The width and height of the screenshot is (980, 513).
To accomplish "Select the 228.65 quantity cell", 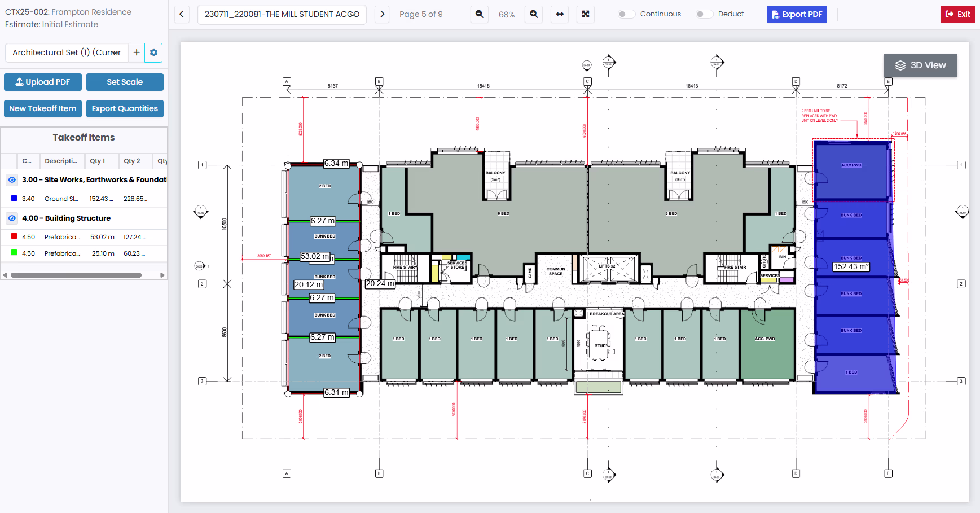I will tap(135, 199).
